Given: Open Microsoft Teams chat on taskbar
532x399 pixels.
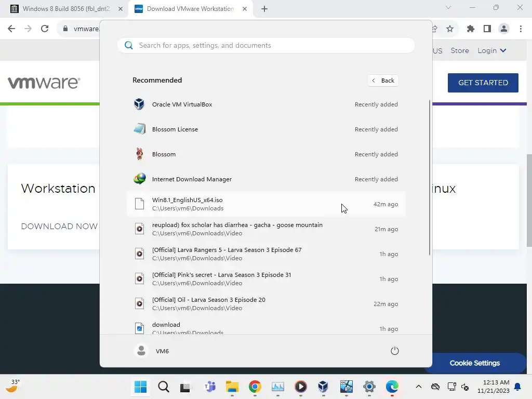Looking at the screenshot, I should (x=210, y=387).
